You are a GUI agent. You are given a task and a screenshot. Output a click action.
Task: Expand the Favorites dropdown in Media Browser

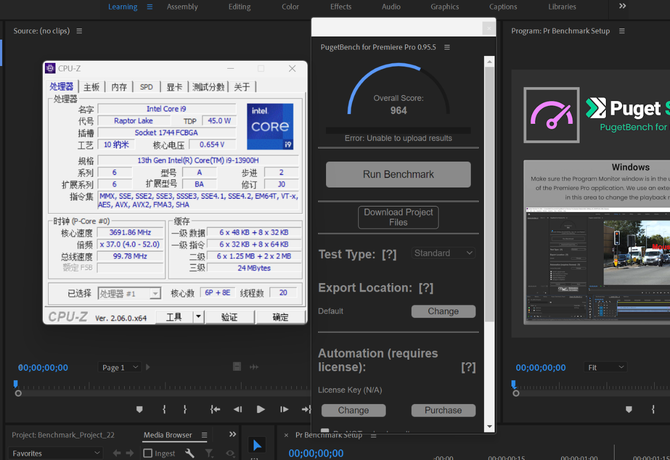(56, 453)
